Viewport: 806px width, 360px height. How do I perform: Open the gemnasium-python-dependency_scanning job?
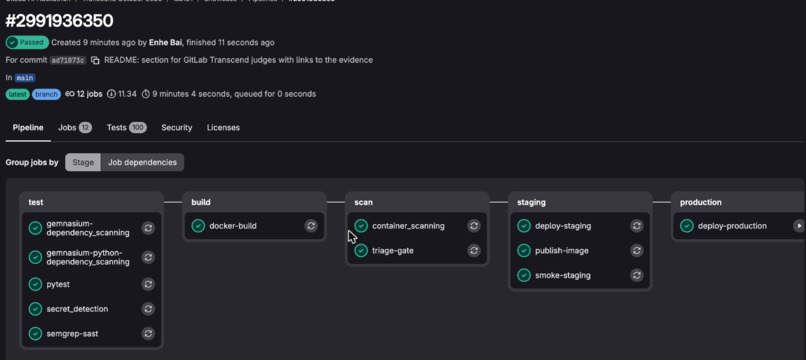[x=88, y=257]
